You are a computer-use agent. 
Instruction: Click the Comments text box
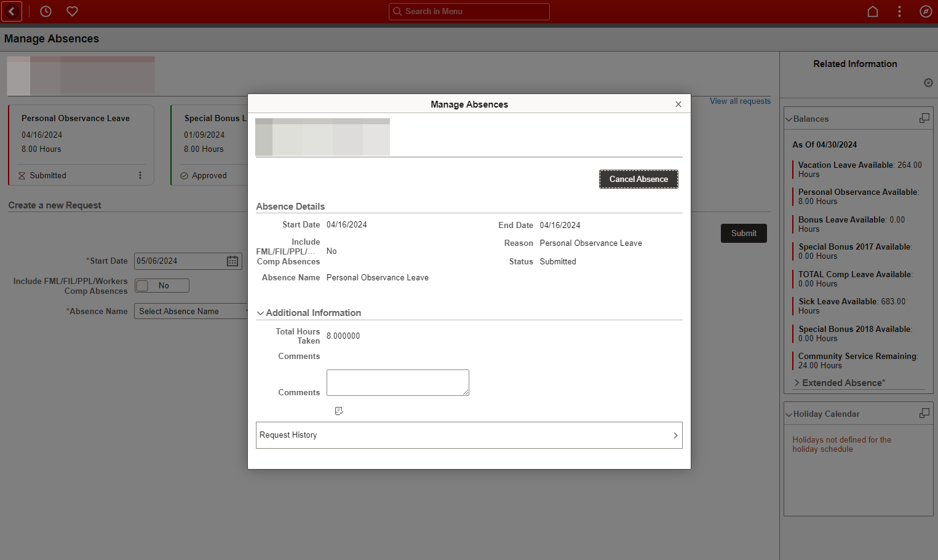[x=398, y=382]
